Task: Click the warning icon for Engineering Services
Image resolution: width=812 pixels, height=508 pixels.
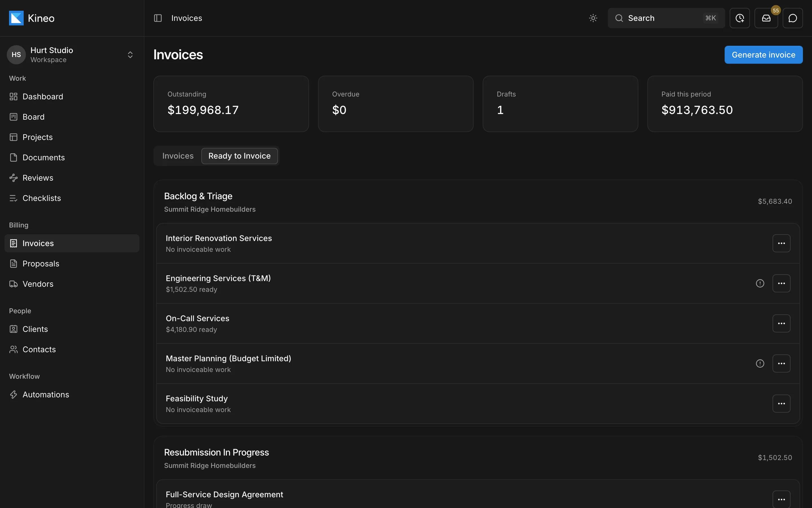Action: point(760,283)
